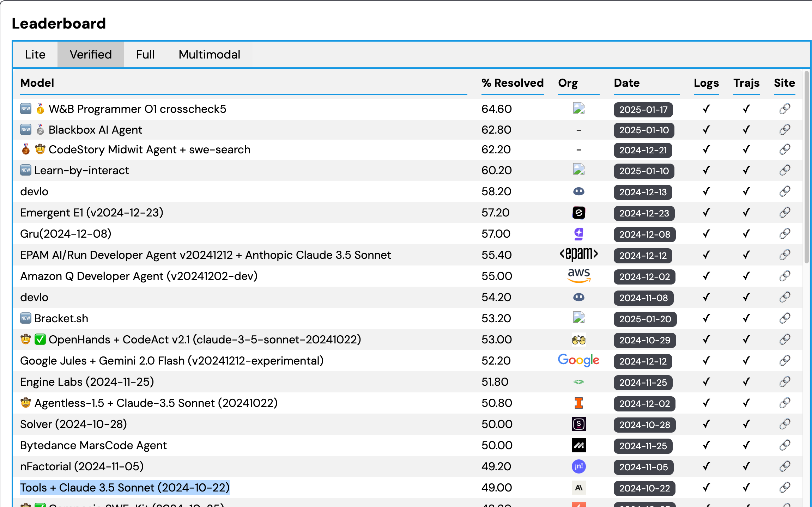Click the Date column header
The image size is (812, 507).
(x=626, y=83)
